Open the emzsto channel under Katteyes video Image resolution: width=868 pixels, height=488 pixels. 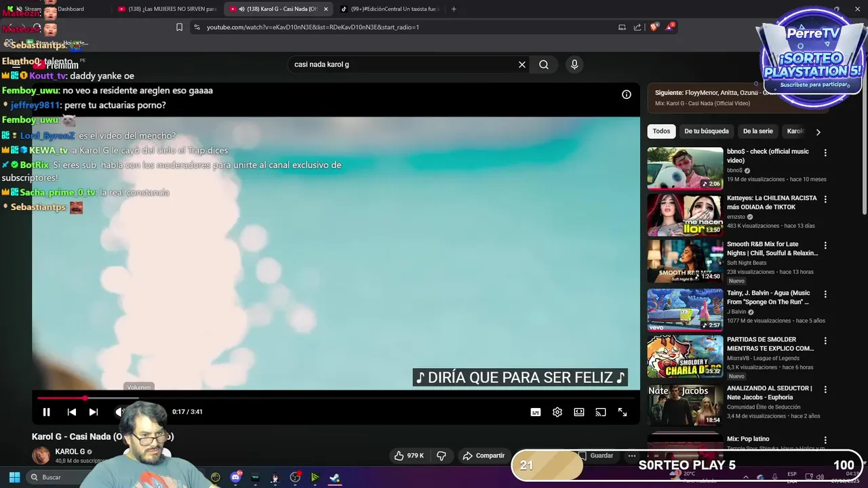click(x=736, y=217)
